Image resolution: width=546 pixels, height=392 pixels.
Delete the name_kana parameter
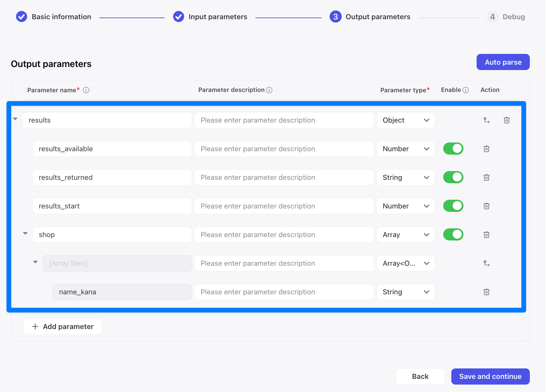point(486,292)
